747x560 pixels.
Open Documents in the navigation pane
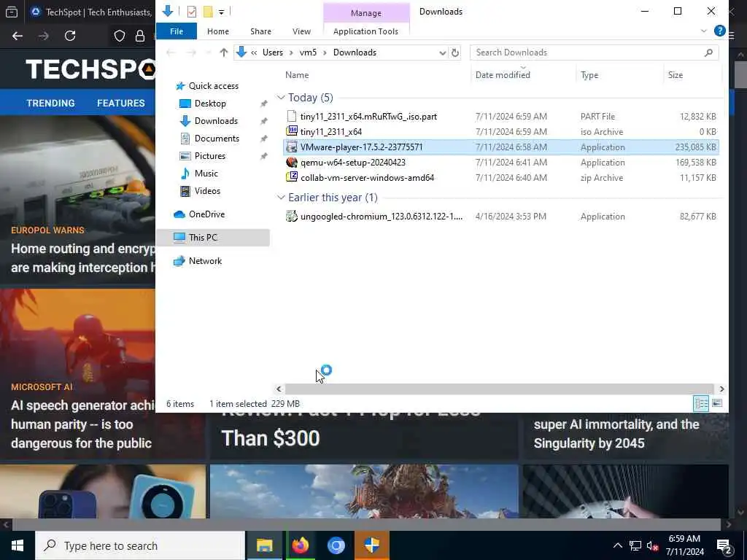coord(217,139)
